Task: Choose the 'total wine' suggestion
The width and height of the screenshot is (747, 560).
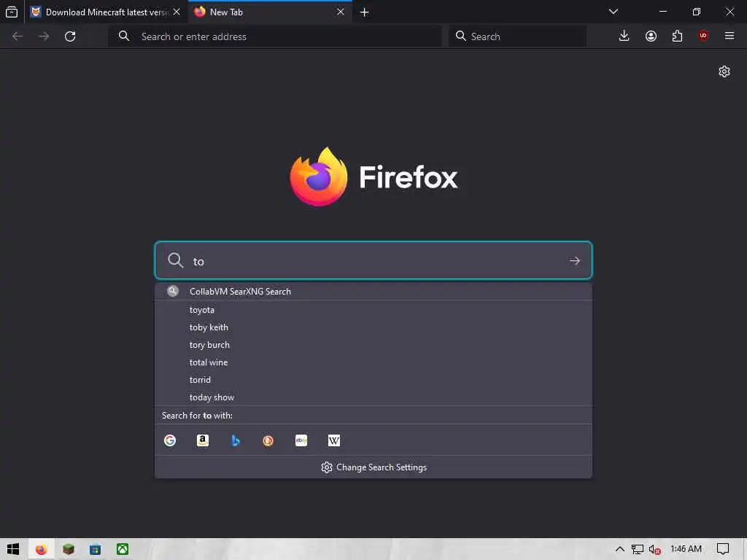Action: click(373, 362)
